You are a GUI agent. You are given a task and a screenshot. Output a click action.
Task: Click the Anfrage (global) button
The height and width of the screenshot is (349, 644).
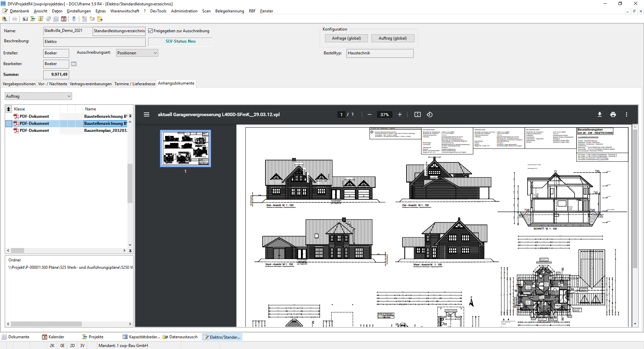tap(346, 38)
